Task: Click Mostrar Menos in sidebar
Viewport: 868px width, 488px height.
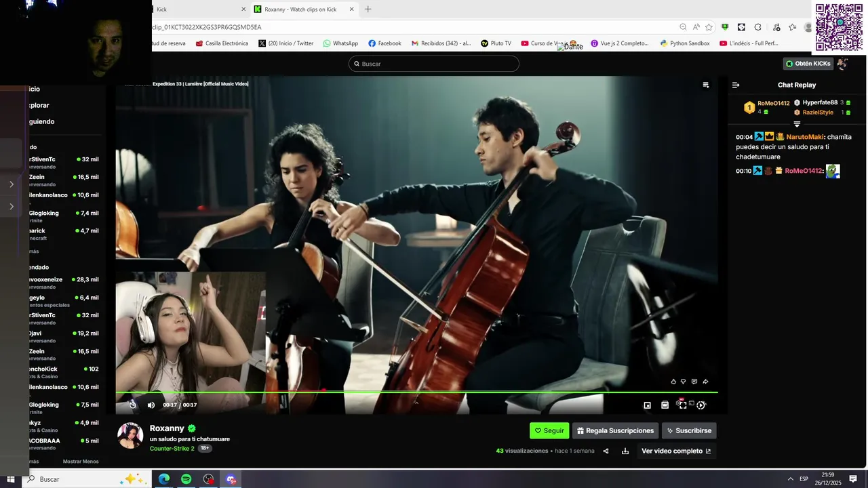Action: pyautogui.click(x=81, y=462)
